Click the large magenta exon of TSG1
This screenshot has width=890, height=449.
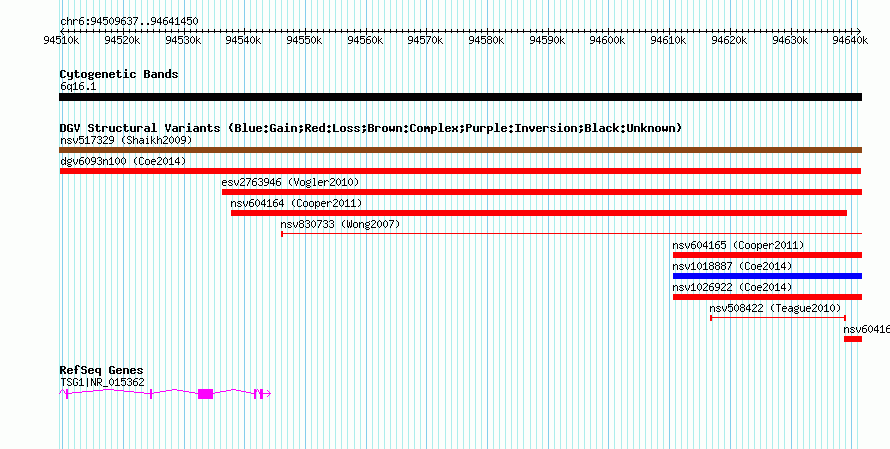pos(205,394)
